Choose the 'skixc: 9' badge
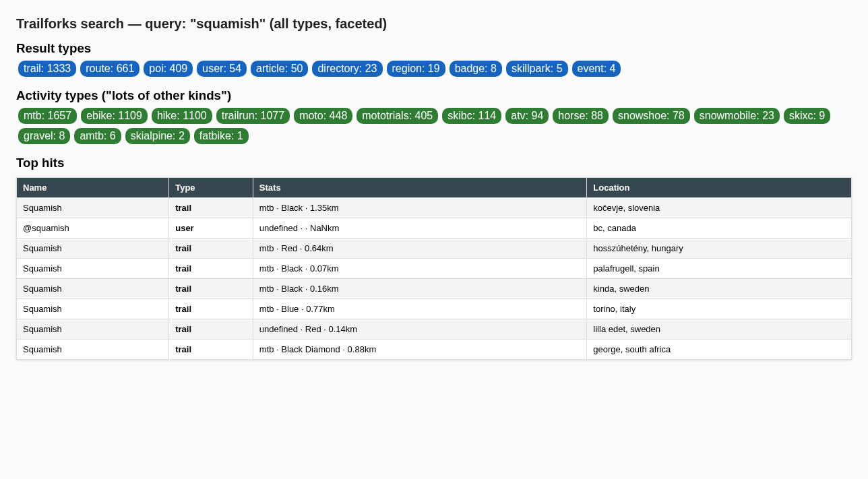 pos(807,116)
